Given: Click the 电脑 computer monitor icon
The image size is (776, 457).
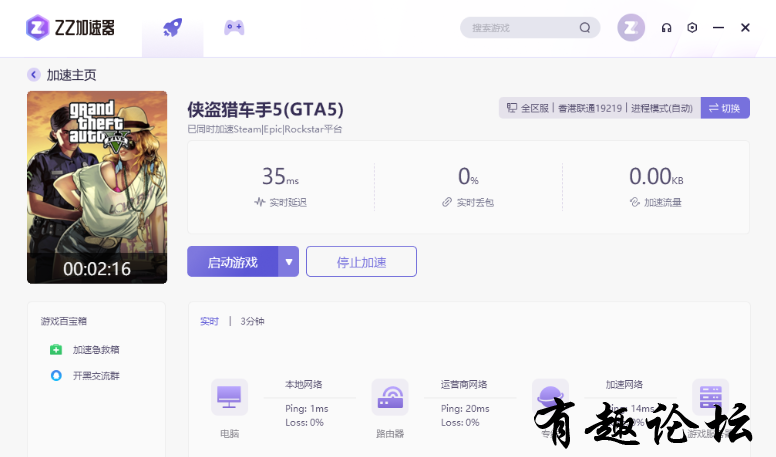Looking at the screenshot, I should coord(229,397).
